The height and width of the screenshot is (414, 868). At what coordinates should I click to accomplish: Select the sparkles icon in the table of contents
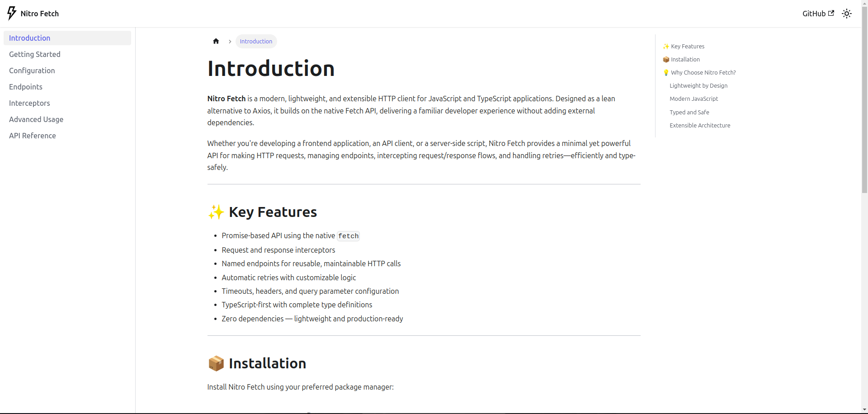point(666,46)
